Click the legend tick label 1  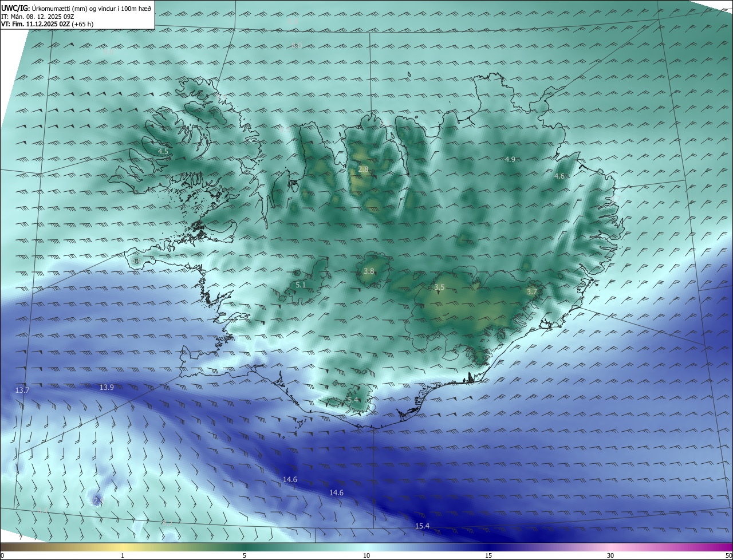click(x=123, y=556)
